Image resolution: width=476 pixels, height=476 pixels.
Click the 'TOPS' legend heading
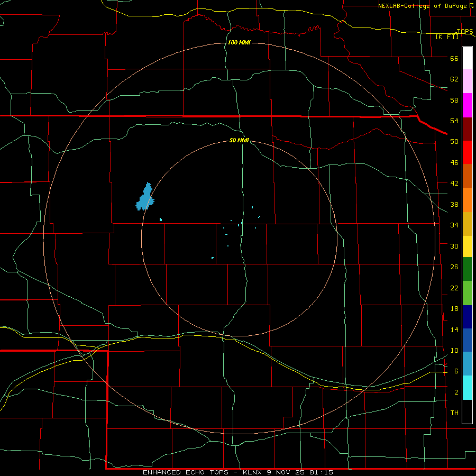465,31
